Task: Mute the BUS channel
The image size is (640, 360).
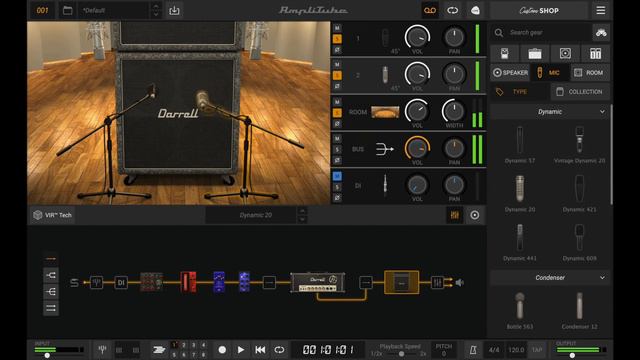Action: pyautogui.click(x=337, y=139)
